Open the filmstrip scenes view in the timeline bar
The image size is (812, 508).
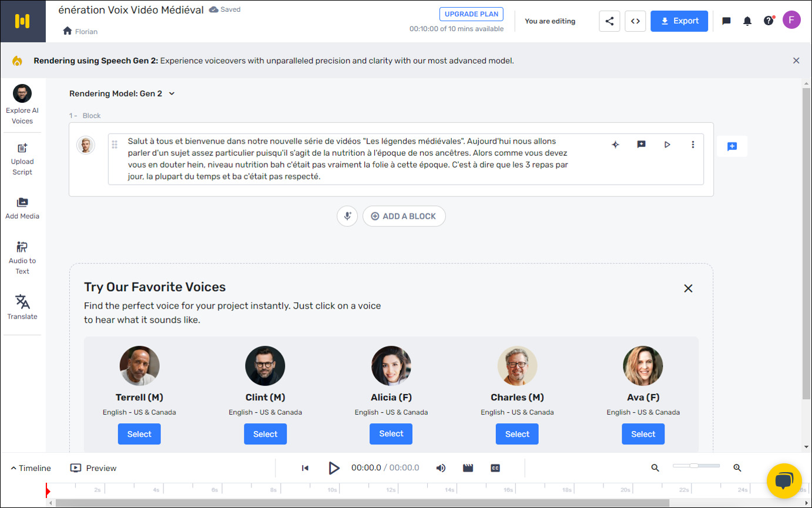[468, 468]
